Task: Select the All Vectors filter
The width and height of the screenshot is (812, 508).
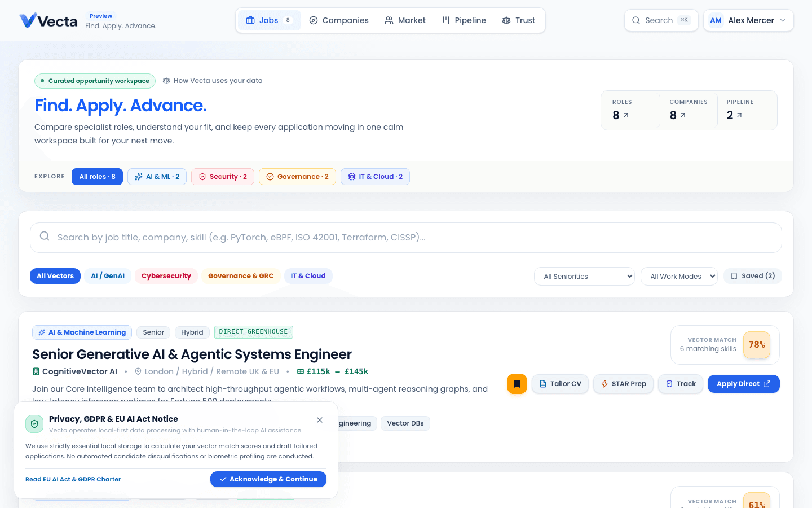Action: click(x=55, y=276)
